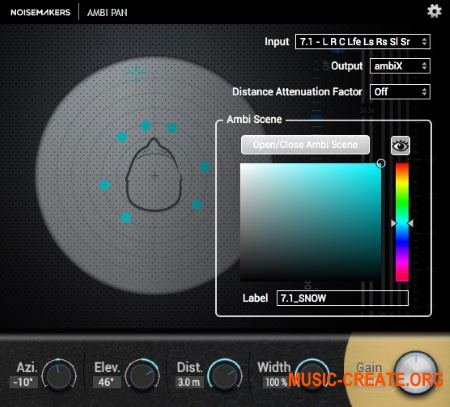
Task: Click the NOISEMAKERS logo
Action: click(40, 12)
